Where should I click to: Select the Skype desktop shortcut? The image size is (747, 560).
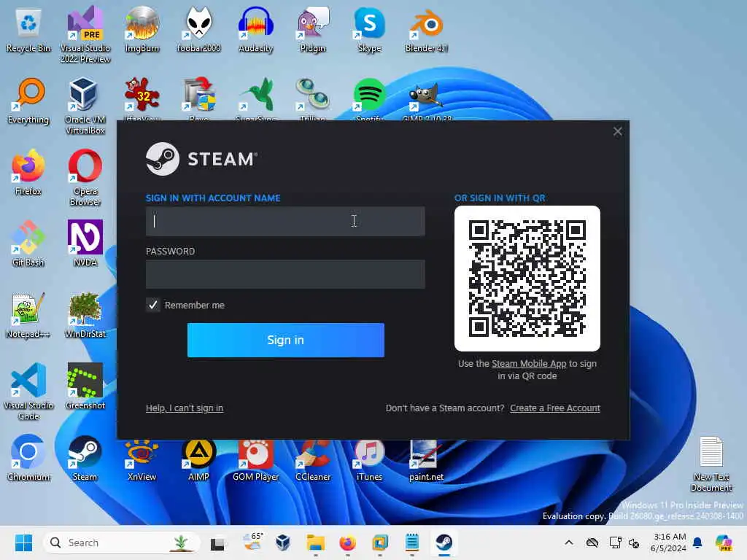370,30
